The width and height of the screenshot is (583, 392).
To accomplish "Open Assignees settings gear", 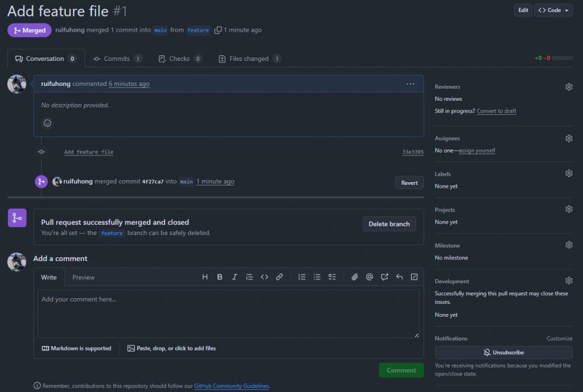I will tap(569, 139).
